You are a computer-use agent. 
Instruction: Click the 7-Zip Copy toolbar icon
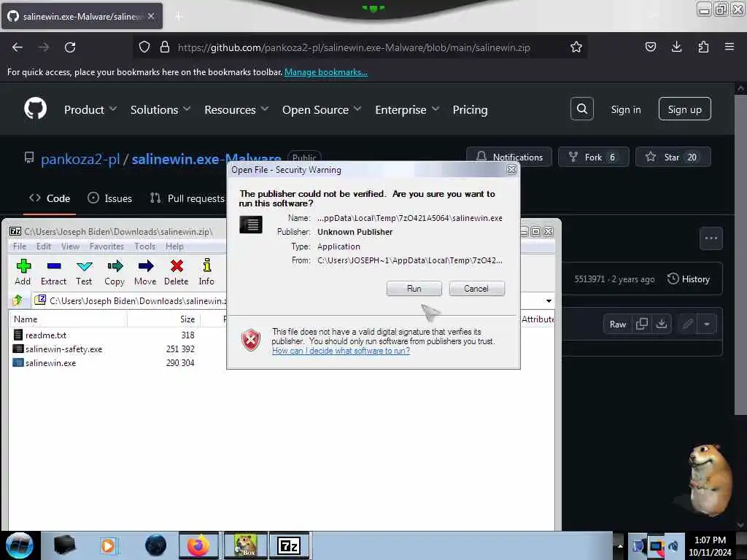coord(115,273)
